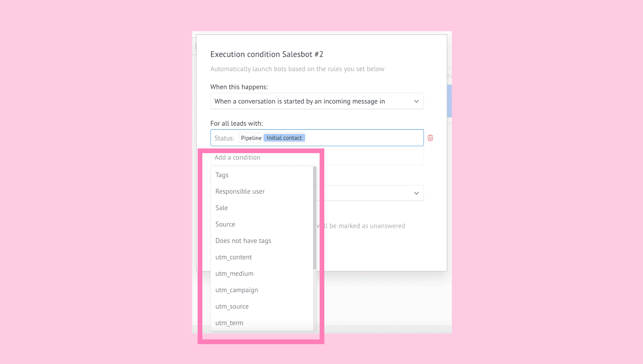Screen dimensions: 643x364
Task: Click the Pipeline label in Status field
Action: [x=251, y=138]
